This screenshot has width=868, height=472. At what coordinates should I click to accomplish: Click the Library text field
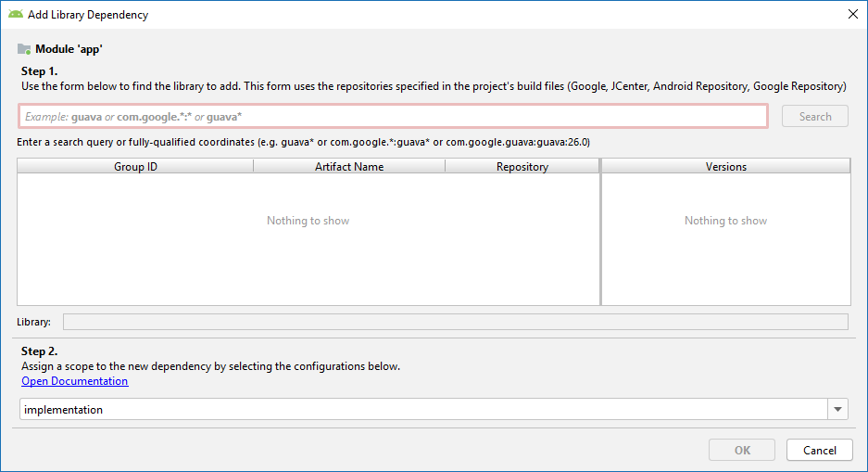[456, 322]
